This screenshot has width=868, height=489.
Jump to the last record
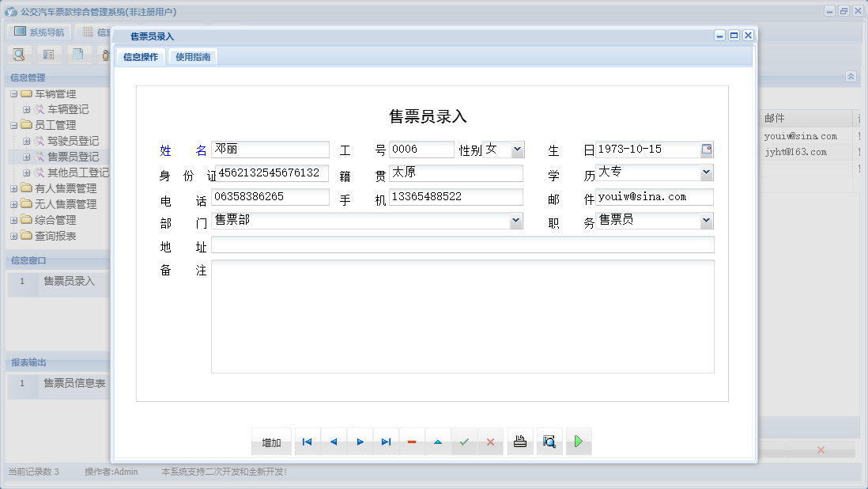(386, 442)
